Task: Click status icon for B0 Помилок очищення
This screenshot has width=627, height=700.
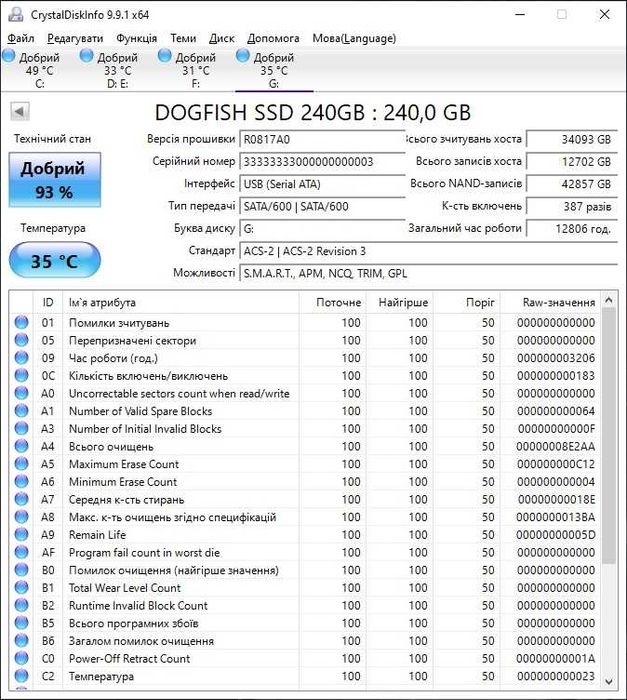Action: (21, 570)
